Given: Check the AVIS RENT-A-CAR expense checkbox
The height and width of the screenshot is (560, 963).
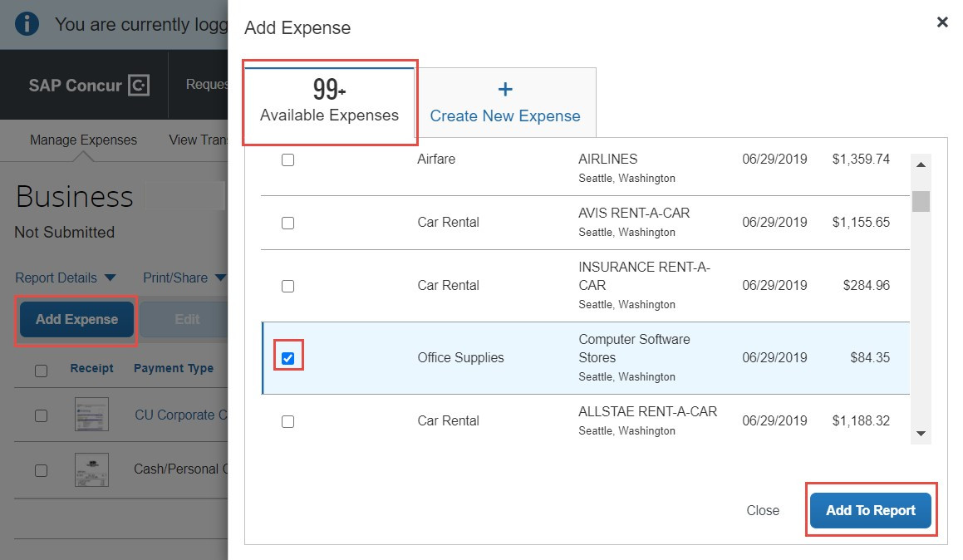Looking at the screenshot, I should 287,223.
